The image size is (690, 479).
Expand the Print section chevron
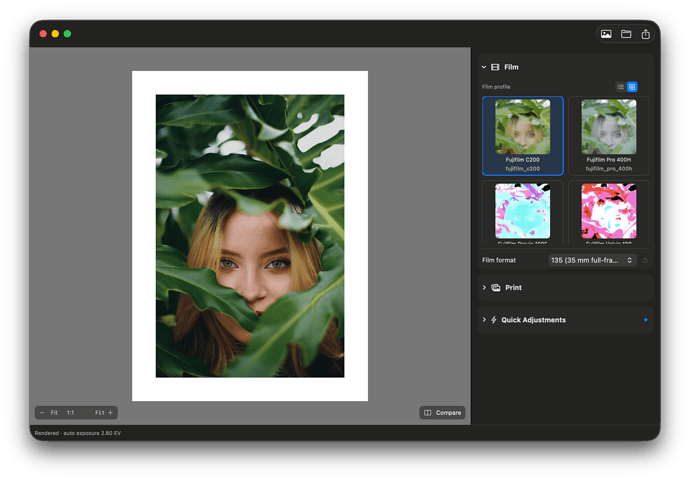pyautogui.click(x=484, y=287)
